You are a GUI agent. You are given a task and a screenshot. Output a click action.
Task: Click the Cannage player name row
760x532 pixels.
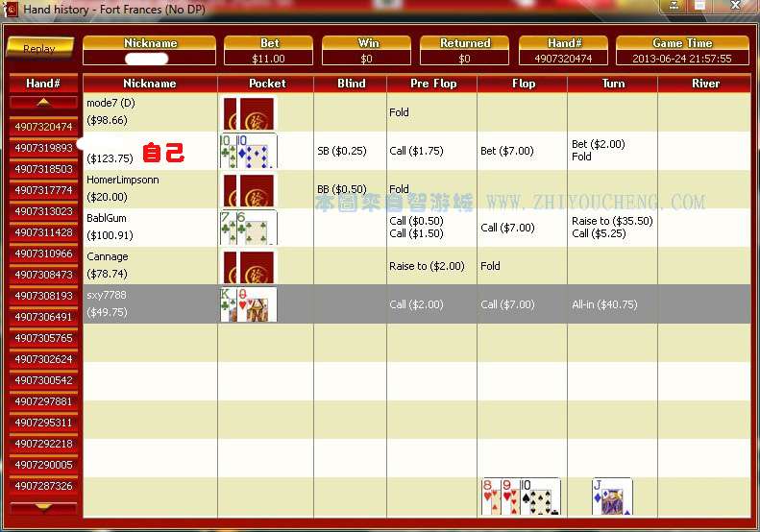(x=149, y=266)
